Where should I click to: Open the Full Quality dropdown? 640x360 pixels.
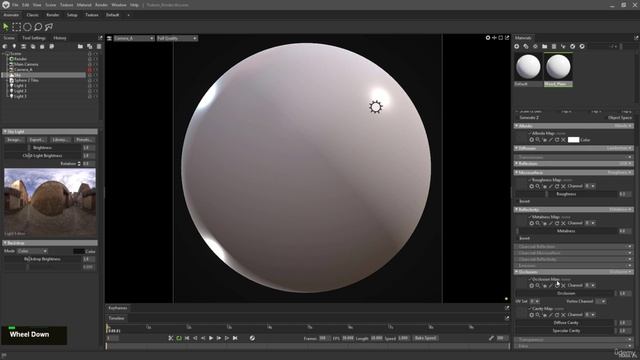[177, 38]
